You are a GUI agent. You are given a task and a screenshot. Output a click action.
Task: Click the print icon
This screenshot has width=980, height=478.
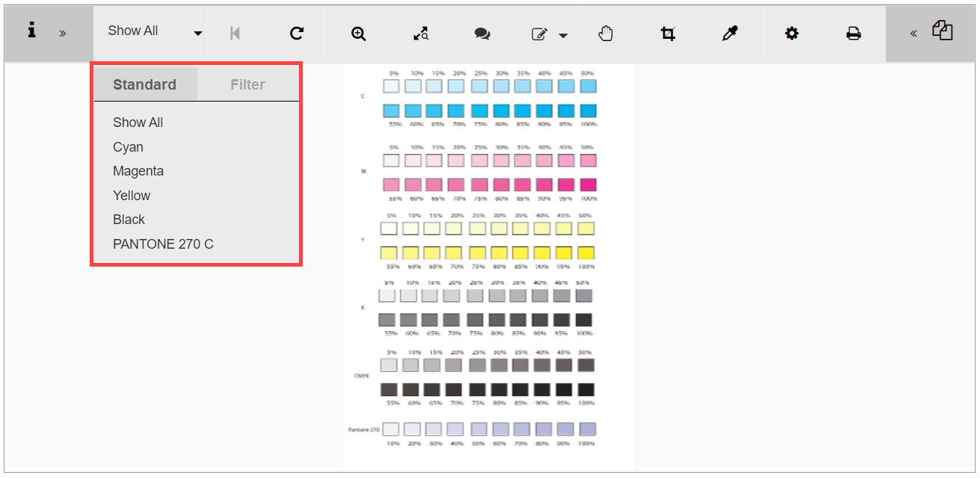point(853,34)
